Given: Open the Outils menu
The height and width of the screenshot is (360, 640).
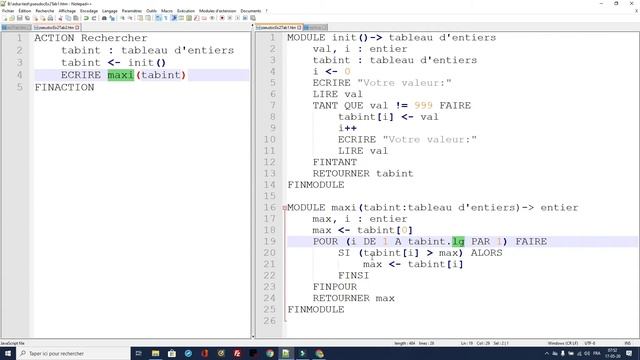Looking at the screenshot, I should 151,11.
